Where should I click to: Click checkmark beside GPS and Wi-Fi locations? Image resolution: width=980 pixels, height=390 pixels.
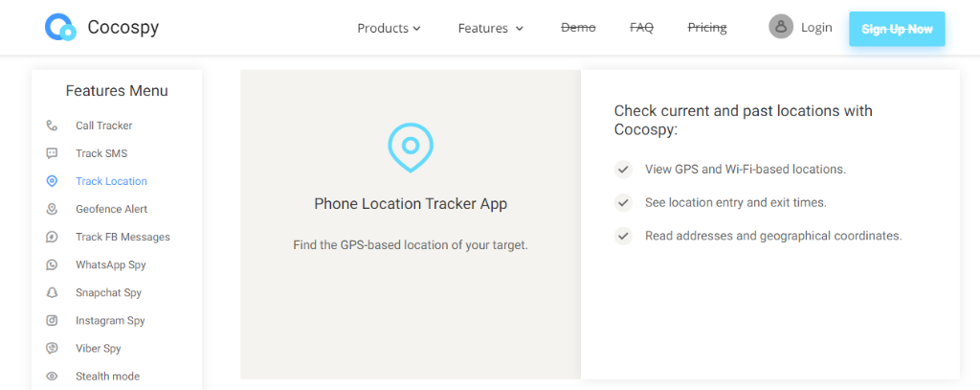tap(623, 170)
